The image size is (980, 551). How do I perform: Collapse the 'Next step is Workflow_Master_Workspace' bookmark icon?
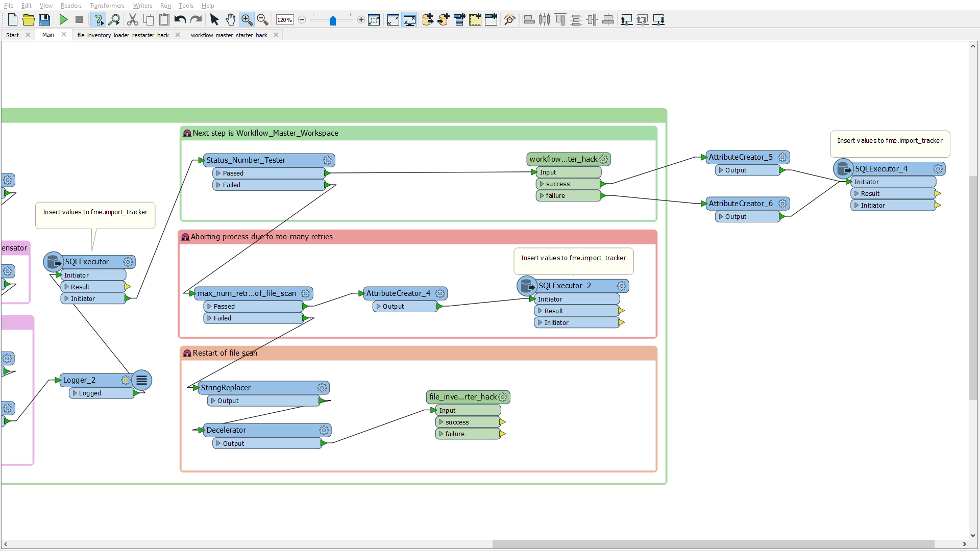click(x=187, y=133)
